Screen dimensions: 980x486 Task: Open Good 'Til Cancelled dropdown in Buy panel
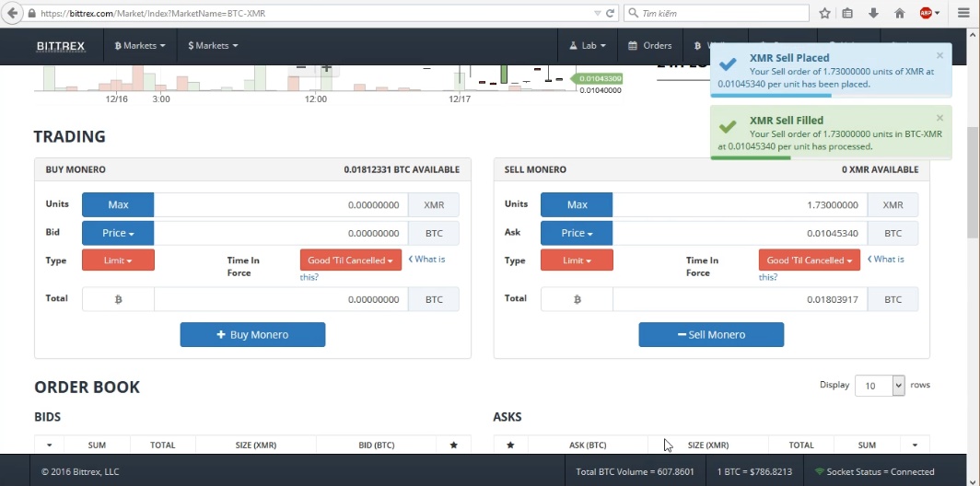point(351,260)
